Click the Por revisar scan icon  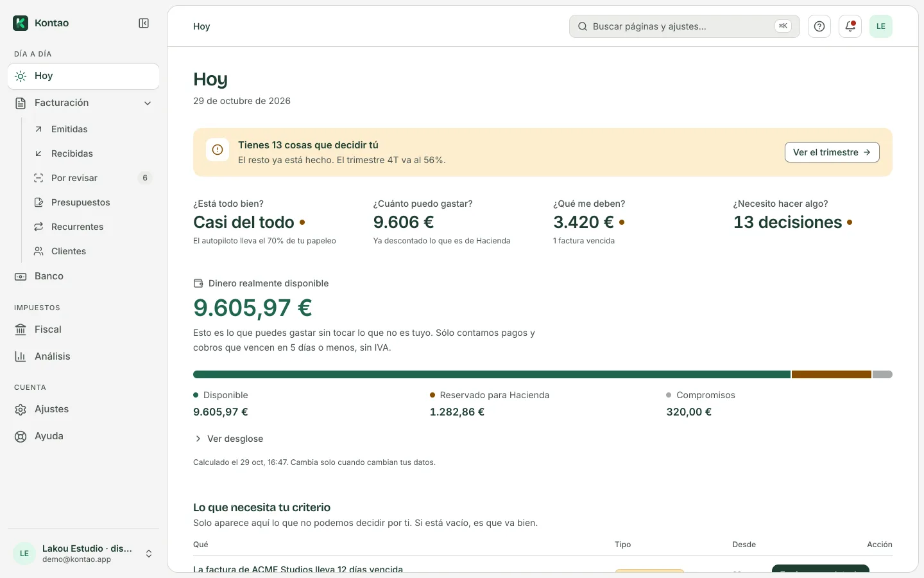coord(38,178)
